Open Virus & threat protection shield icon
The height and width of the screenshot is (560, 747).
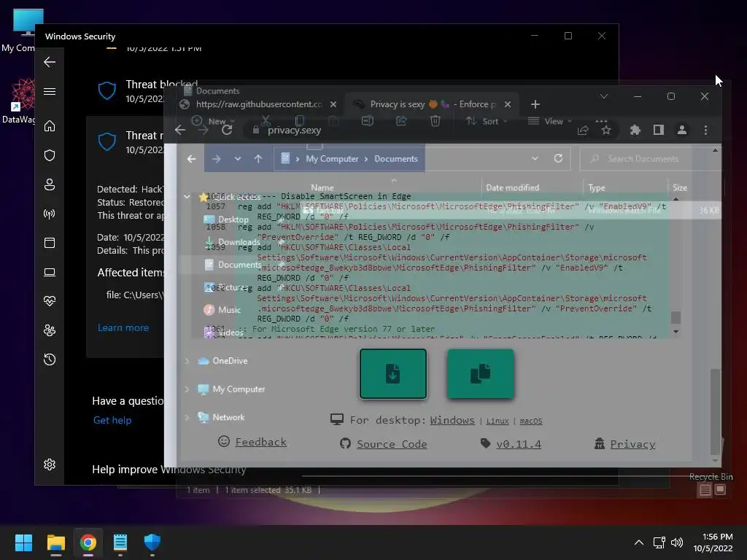coord(50,155)
